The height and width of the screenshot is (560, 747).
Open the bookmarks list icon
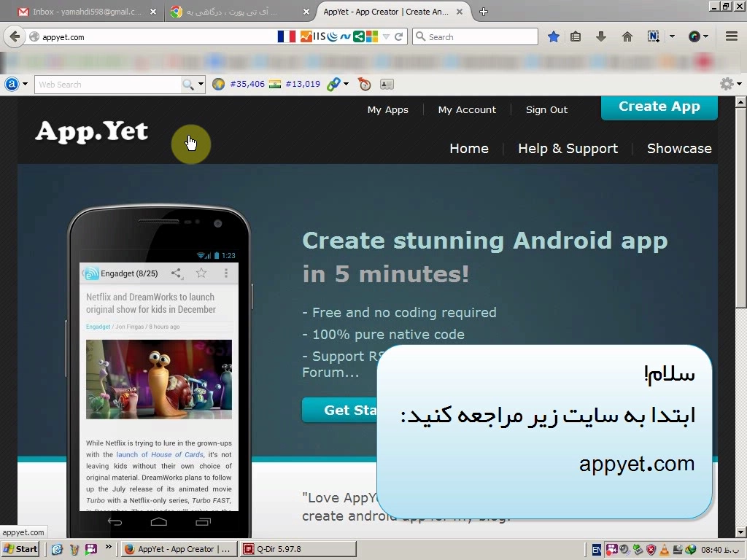pyautogui.click(x=576, y=36)
